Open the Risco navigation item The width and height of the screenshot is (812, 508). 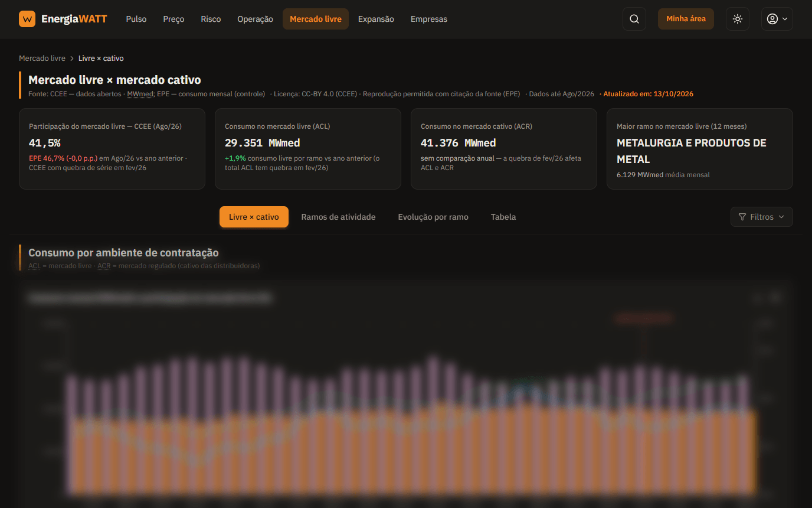pos(211,19)
